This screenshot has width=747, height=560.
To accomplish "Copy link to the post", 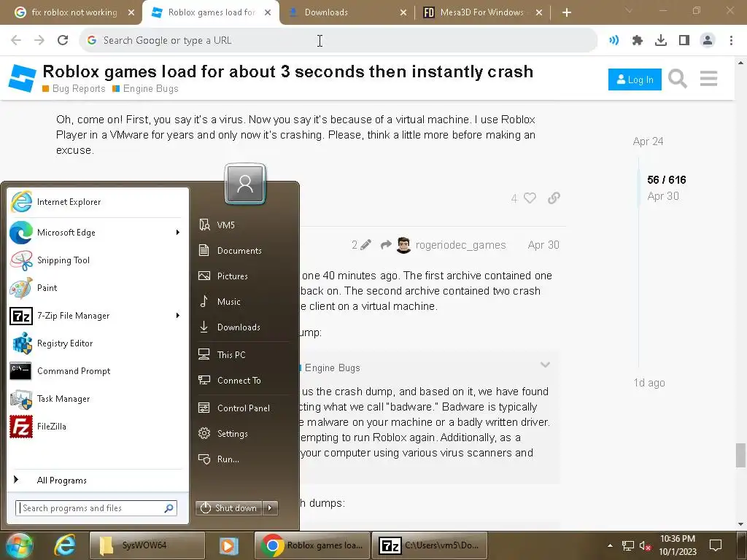I will 554,198.
